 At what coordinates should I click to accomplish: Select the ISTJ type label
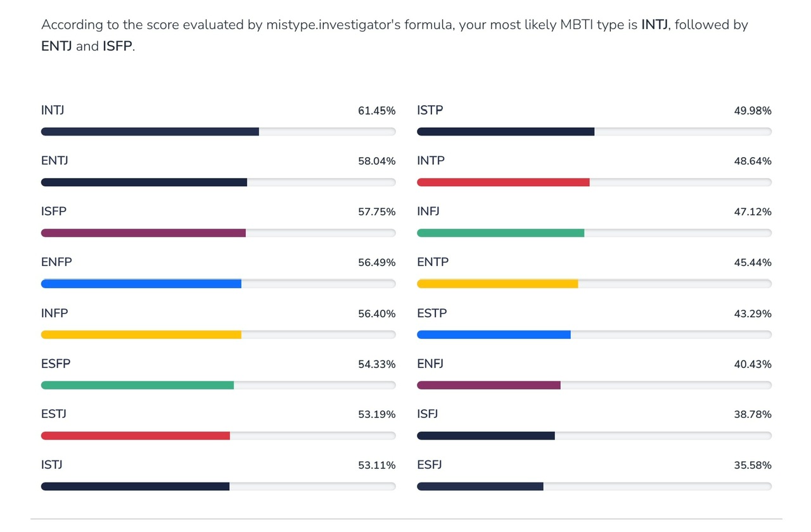pyautogui.click(x=52, y=465)
